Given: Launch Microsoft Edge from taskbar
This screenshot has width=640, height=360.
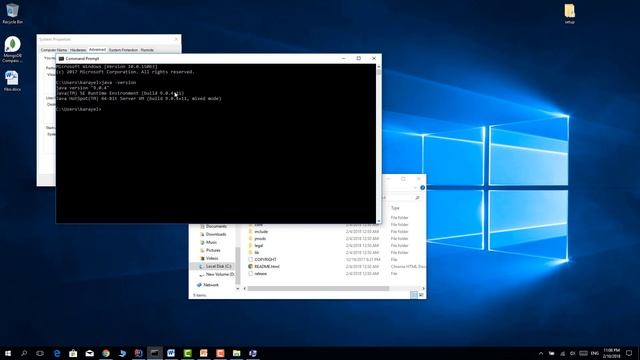Looking at the screenshot, I should pyautogui.click(x=57, y=353).
